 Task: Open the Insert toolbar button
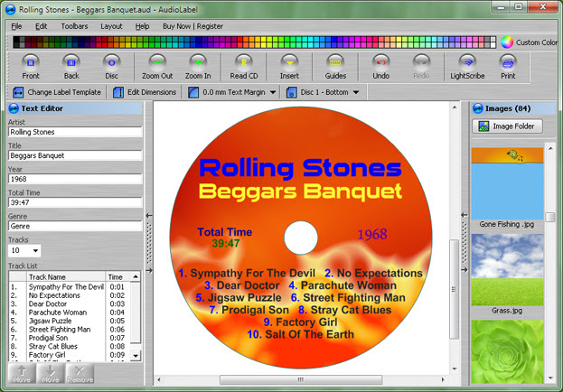[x=289, y=67]
